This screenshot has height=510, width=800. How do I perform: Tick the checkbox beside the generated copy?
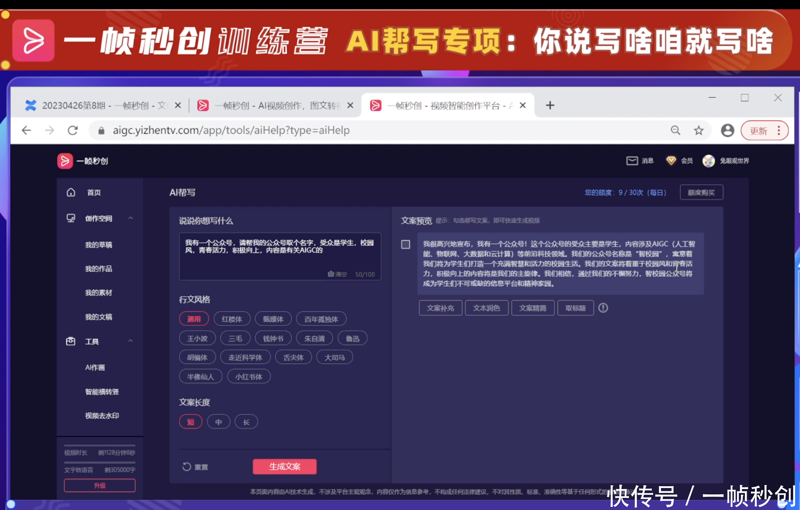pyautogui.click(x=406, y=244)
